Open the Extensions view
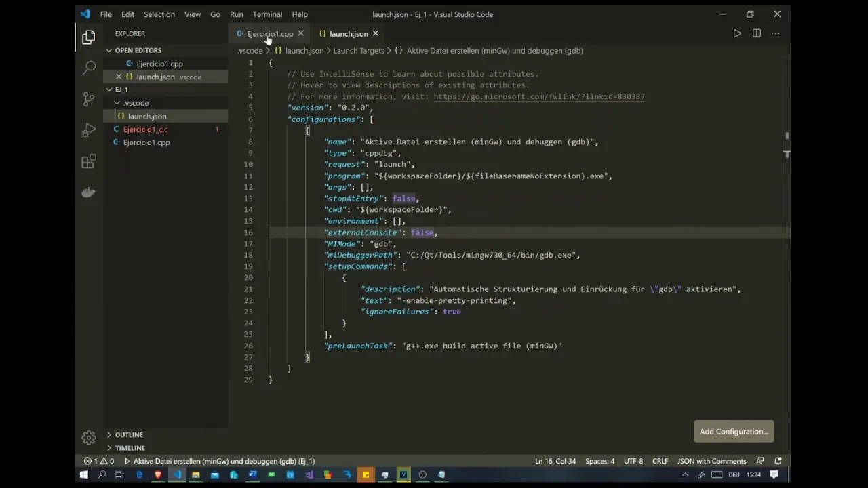The width and height of the screenshot is (868, 488). coord(89,161)
